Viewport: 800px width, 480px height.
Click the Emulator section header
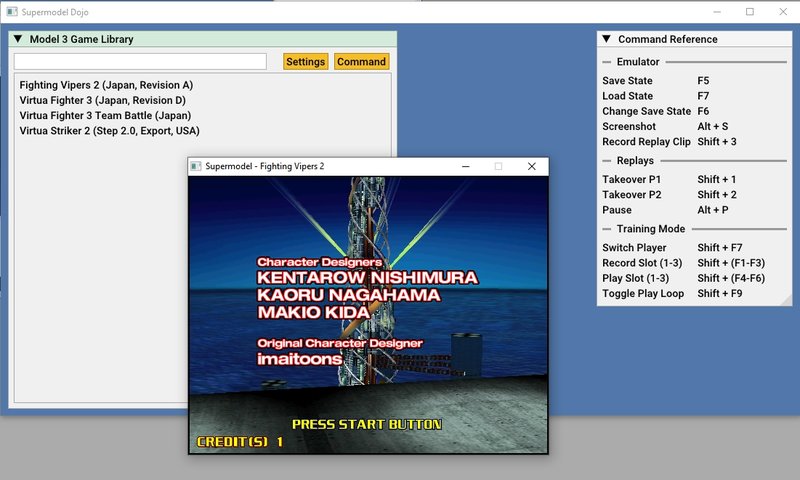(638, 62)
